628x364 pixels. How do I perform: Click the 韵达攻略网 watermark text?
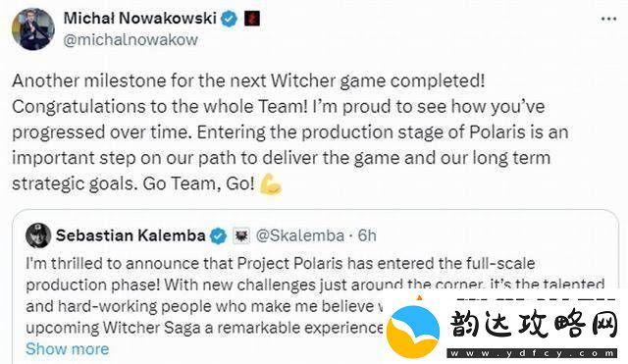(534, 324)
